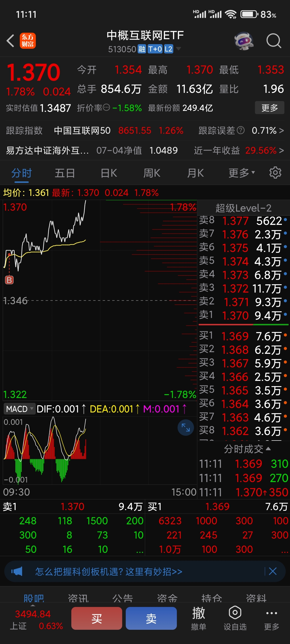Tap the intraday price line chart

[100, 300]
